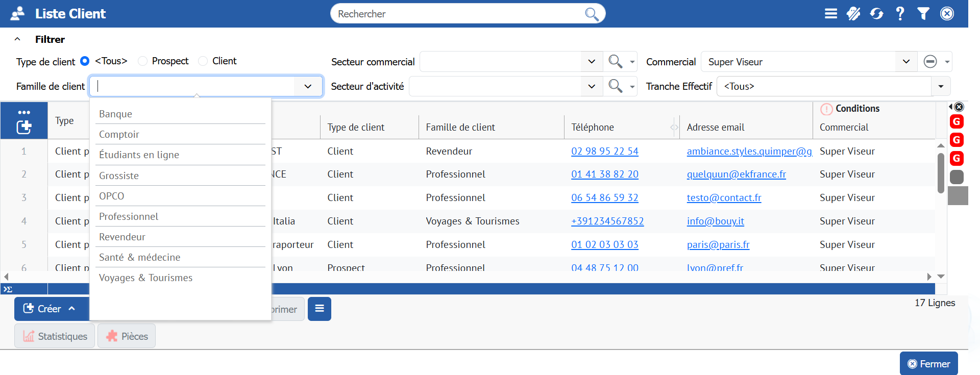Click magnifier icon next to Secteur commercial

point(615,62)
